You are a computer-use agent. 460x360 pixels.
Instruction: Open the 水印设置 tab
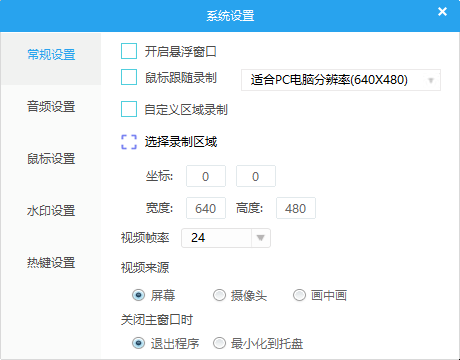pyautogui.click(x=51, y=211)
